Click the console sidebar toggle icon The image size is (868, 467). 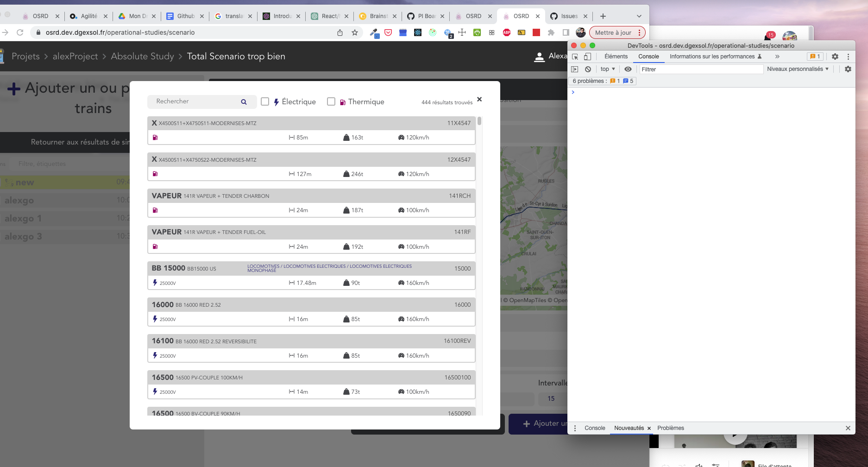tap(575, 69)
